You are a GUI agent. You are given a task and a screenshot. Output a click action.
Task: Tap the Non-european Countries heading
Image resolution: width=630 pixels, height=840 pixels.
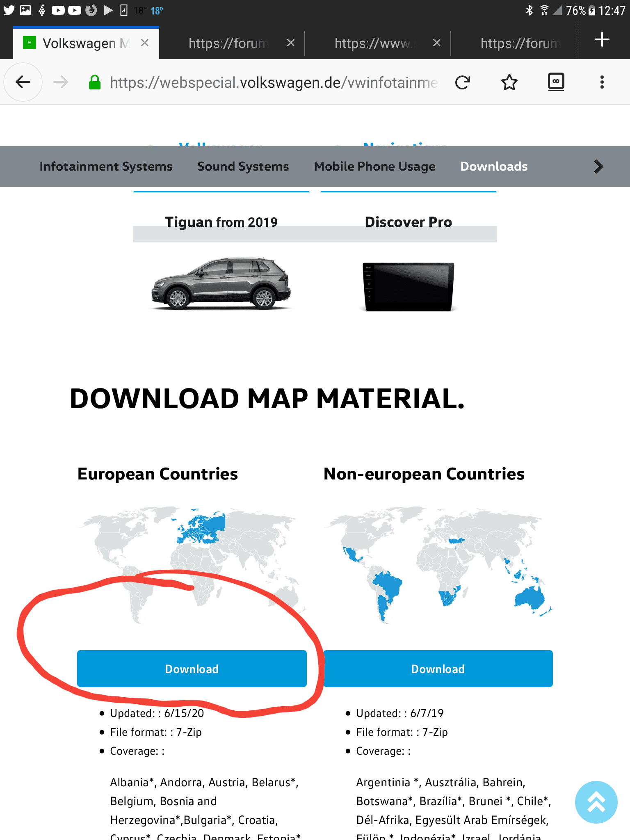(424, 474)
